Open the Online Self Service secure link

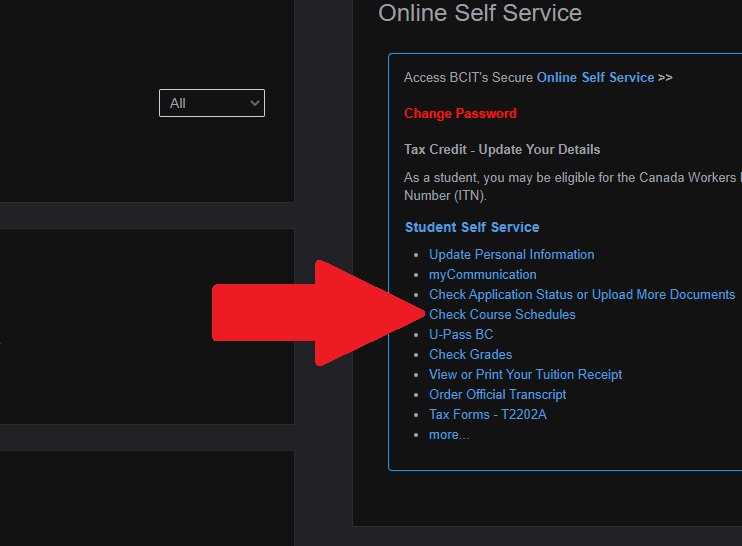click(595, 78)
